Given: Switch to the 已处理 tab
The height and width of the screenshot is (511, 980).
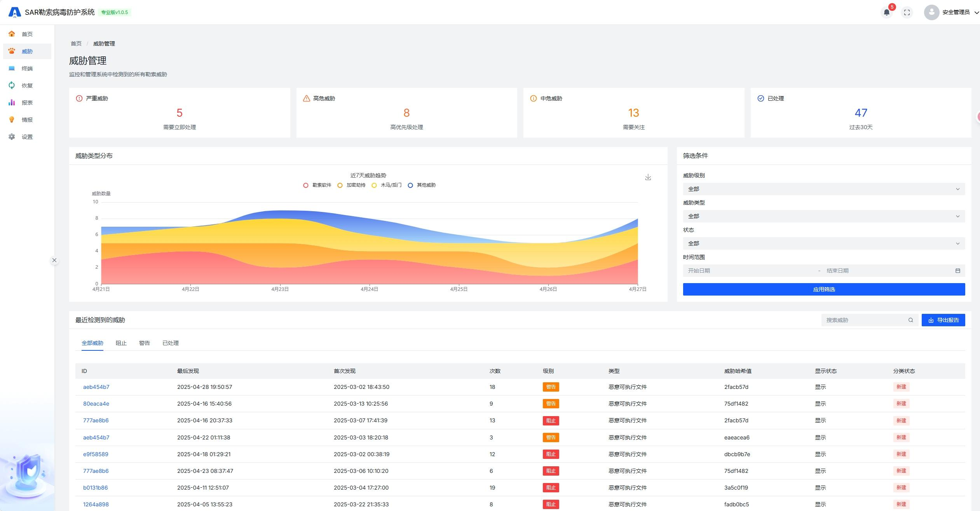Looking at the screenshot, I should (x=171, y=343).
